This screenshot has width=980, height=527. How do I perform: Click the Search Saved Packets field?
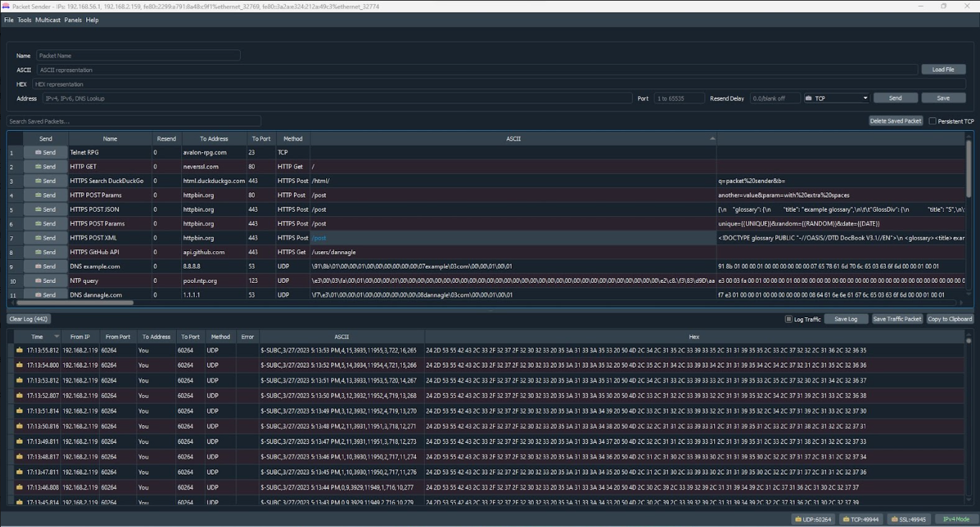[x=134, y=121]
